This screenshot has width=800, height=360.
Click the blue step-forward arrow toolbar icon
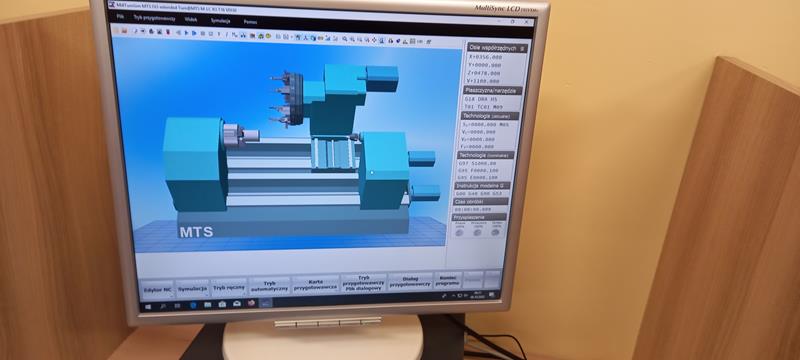point(194,33)
